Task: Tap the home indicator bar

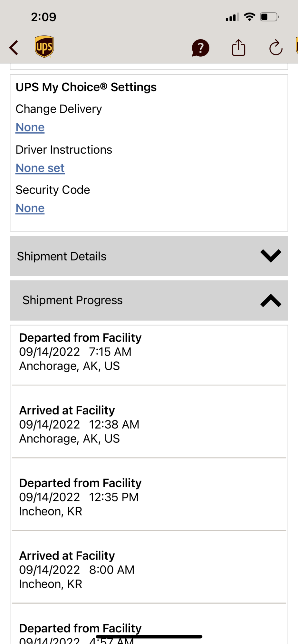Action: click(x=149, y=637)
